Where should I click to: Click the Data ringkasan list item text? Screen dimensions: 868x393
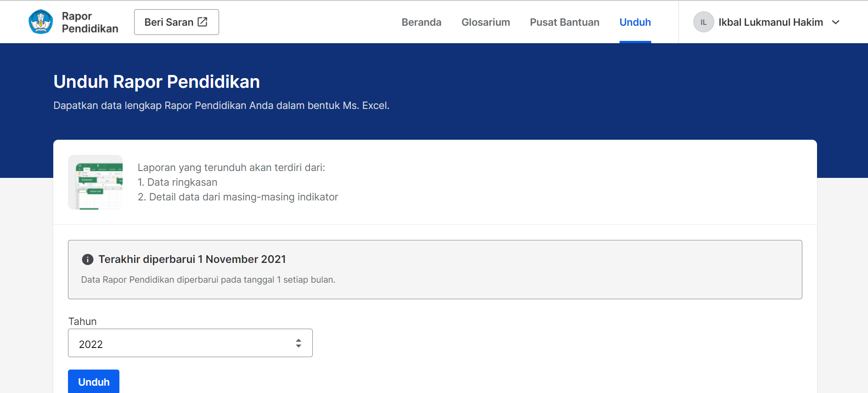182,182
